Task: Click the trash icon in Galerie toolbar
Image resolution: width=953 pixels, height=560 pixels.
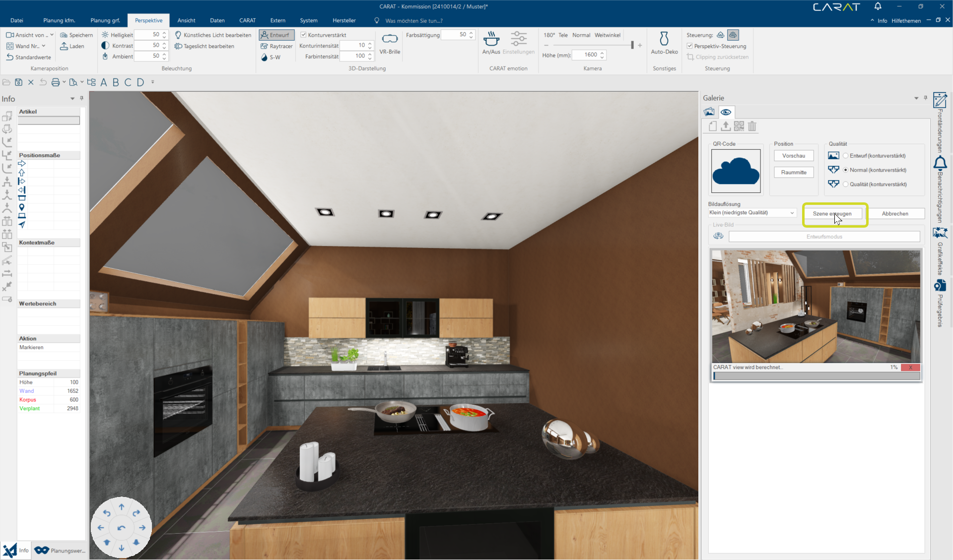Action: click(x=752, y=126)
